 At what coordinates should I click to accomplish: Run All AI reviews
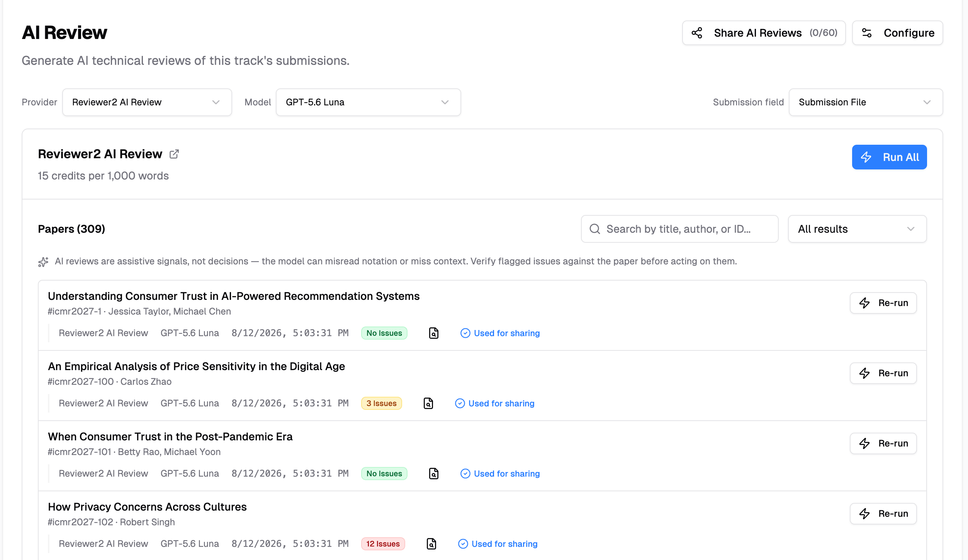point(889,157)
